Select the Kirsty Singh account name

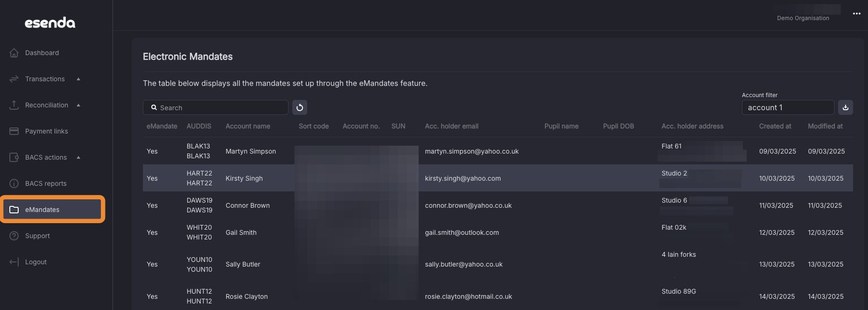pos(244,178)
